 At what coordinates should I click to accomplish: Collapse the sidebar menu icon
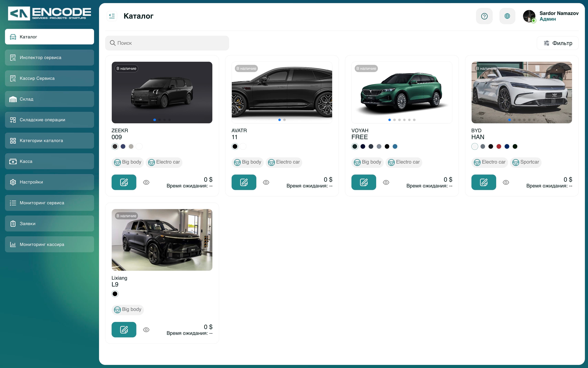pos(112,16)
